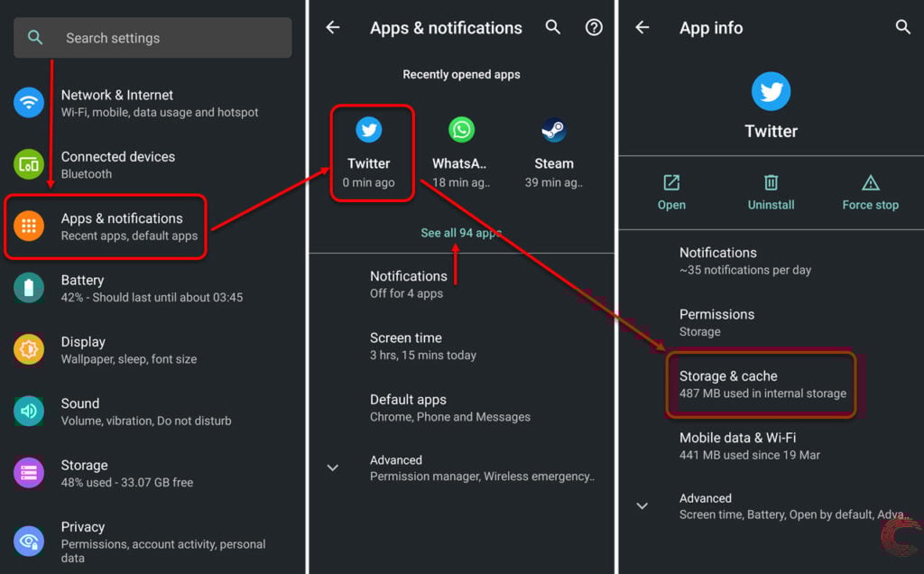Click 'Volume, vibration, Do not disturb' text
924x574 pixels.
(x=146, y=421)
